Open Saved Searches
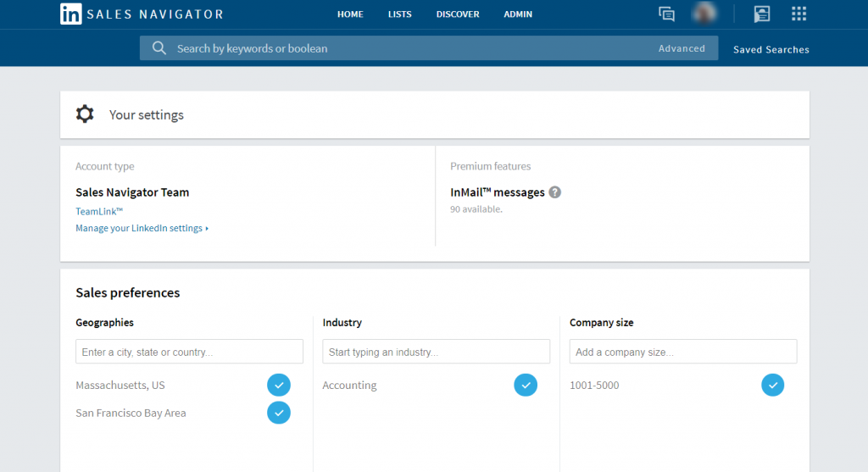 pyautogui.click(x=771, y=49)
